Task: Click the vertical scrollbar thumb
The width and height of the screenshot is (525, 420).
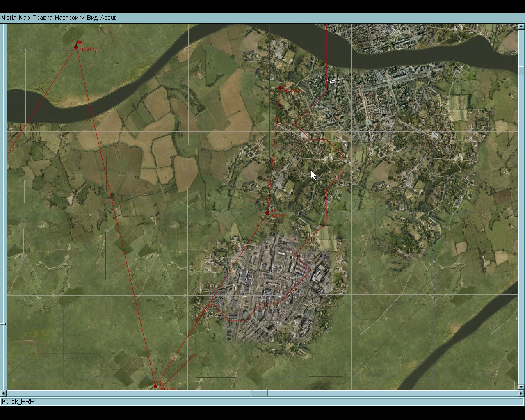Action: pyautogui.click(x=521, y=70)
